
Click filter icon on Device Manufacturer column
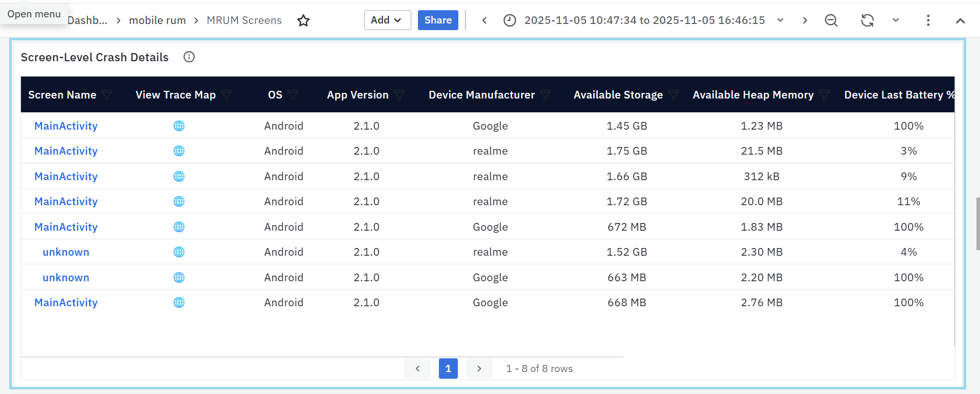(x=545, y=95)
